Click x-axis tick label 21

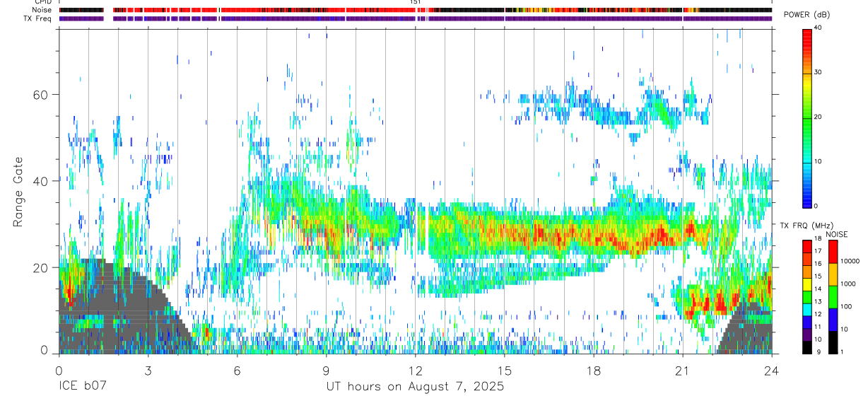click(x=683, y=369)
